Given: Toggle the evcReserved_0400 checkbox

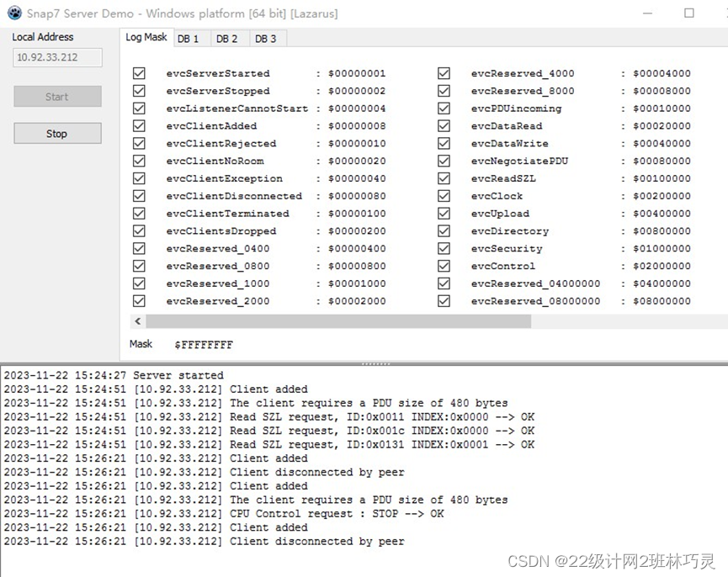Looking at the screenshot, I should 139,249.
